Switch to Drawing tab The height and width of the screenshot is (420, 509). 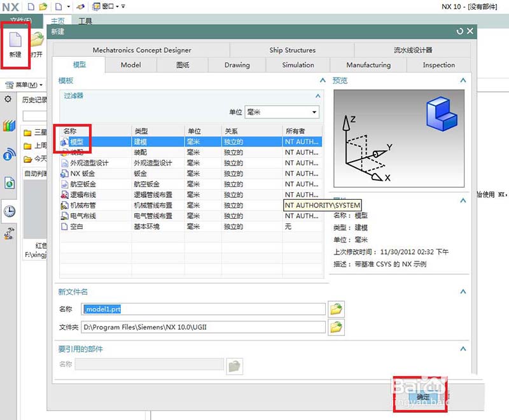[x=237, y=65]
